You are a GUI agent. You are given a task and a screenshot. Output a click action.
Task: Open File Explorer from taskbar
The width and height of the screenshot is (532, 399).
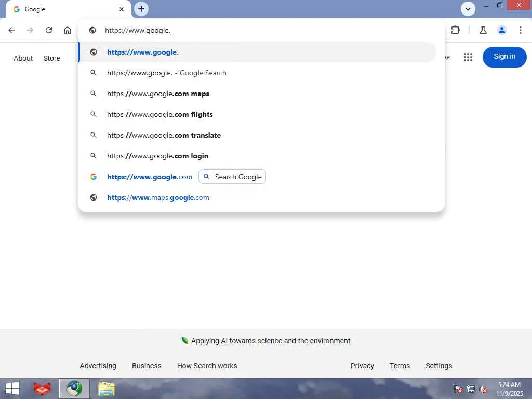(107, 389)
